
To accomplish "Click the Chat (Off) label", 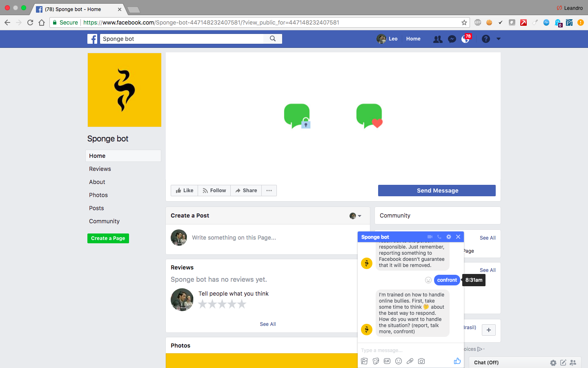I will [x=486, y=363].
